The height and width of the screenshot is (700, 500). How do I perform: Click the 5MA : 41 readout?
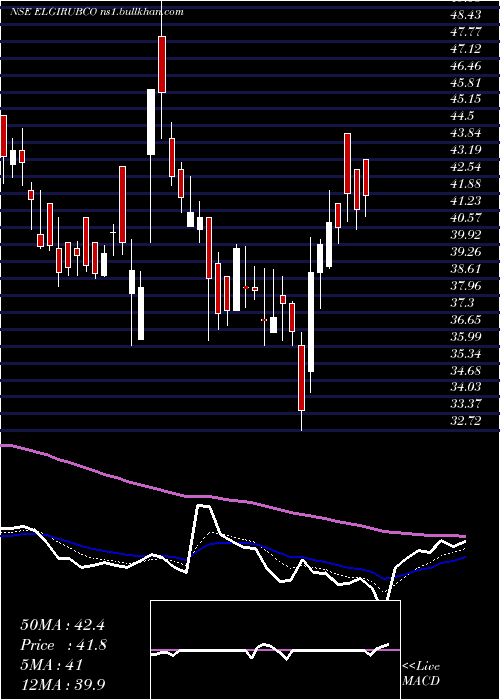click(x=52, y=665)
